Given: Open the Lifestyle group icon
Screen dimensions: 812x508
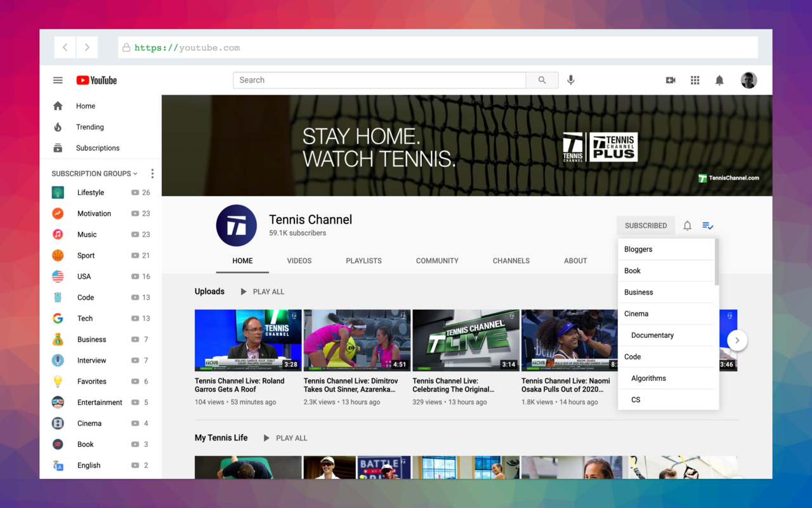Looking at the screenshot, I should pos(58,192).
